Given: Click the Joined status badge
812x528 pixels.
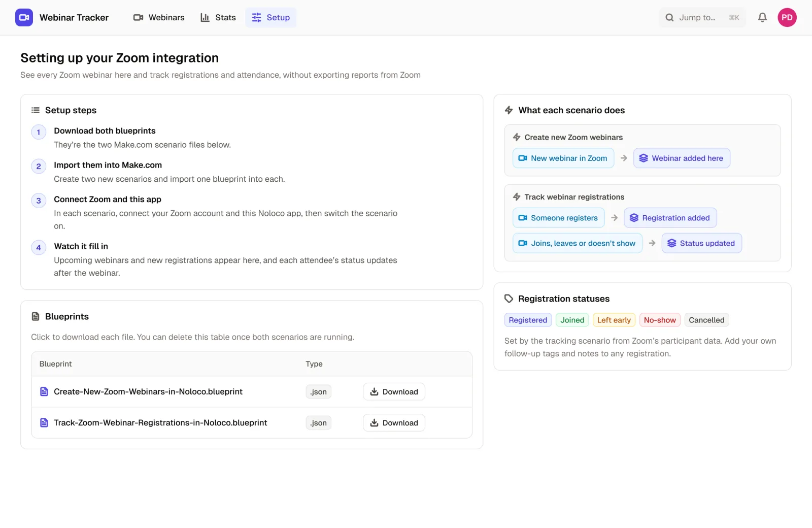Looking at the screenshot, I should [572, 320].
